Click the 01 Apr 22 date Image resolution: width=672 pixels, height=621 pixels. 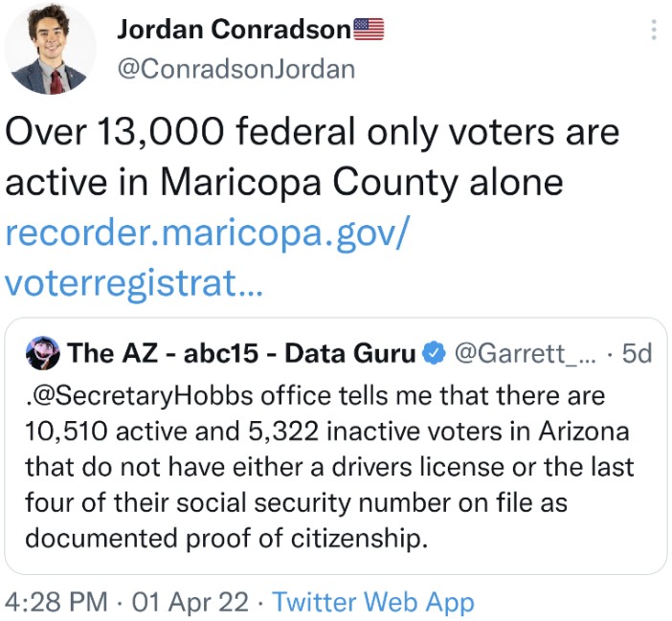coord(190,602)
